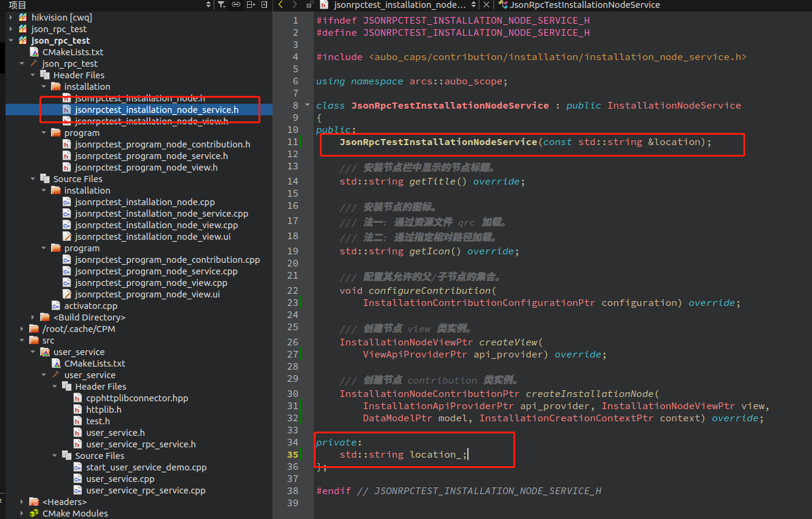Collapse user_service Source Files group

(55, 456)
